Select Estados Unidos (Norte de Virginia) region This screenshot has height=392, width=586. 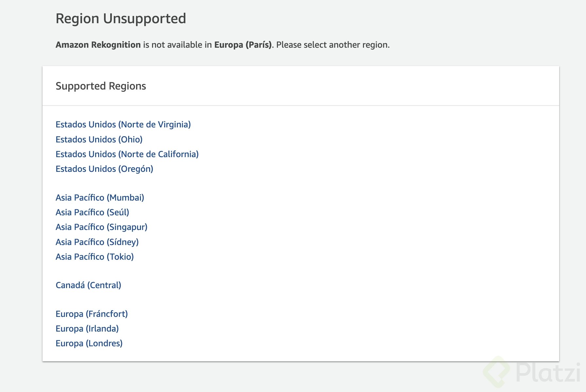pos(123,124)
